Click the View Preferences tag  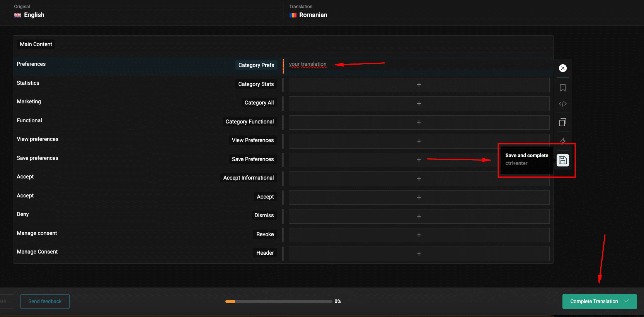tap(253, 140)
